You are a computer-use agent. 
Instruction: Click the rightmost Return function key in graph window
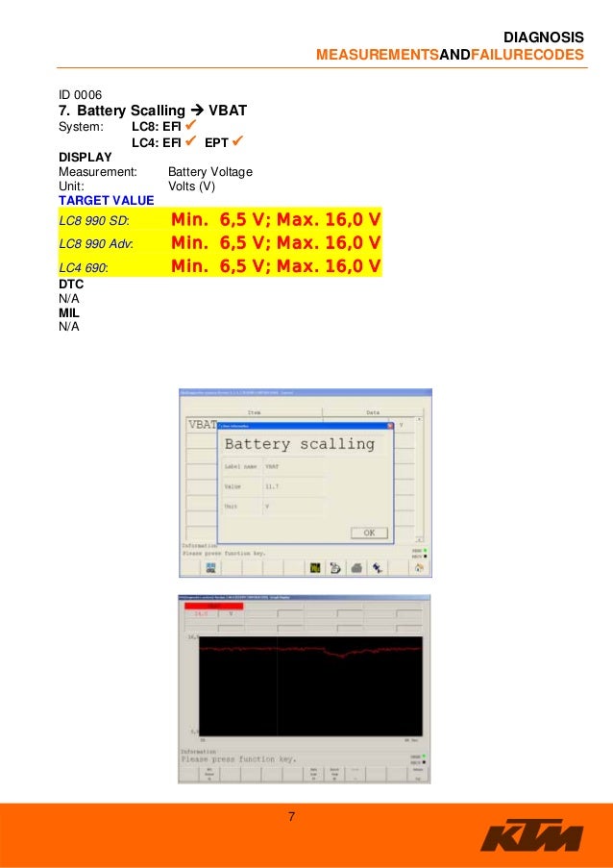click(418, 774)
